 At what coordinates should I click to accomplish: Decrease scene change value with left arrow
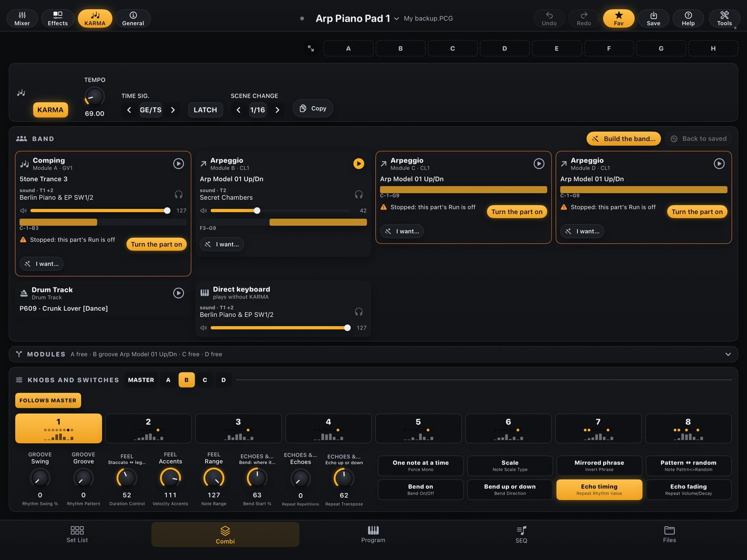(x=238, y=110)
